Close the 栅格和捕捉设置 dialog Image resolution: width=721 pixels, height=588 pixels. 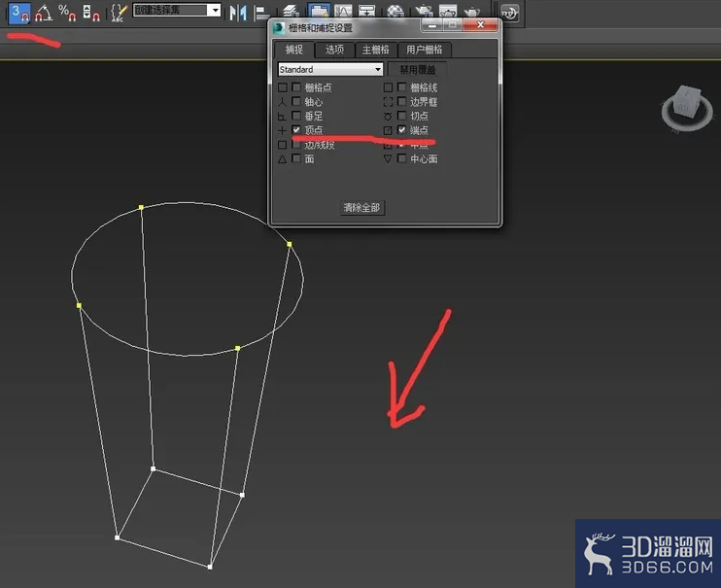[x=481, y=25]
